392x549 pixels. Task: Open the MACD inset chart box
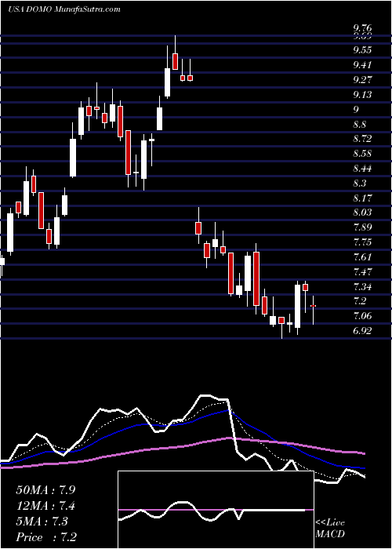point(216,510)
